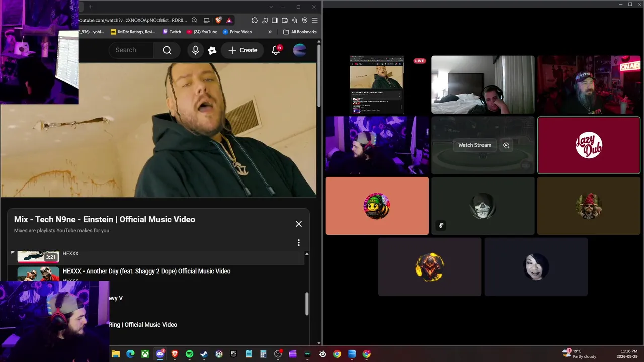Image resolution: width=644 pixels, height=362 pixels.
Task: Click the Watch Stream button
Action: (474, 145)
